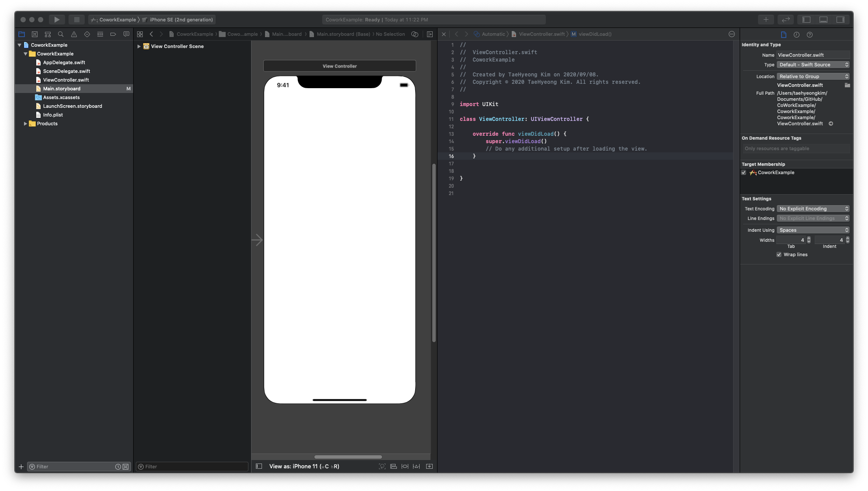
Task: Show the Issue navigator warning icon
Action: (74, 34)
